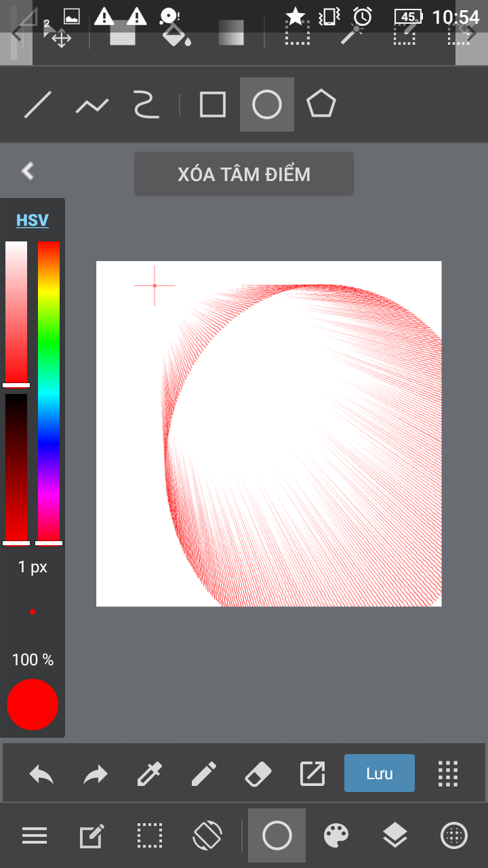Open the layers panel
Screen dimensions: 488x868
(395, 836)
